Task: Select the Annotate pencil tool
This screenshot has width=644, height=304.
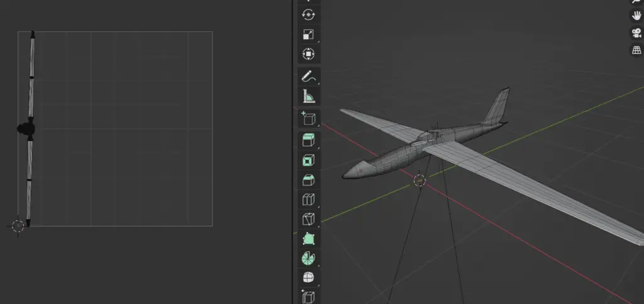Action: (x=308, y=76)
